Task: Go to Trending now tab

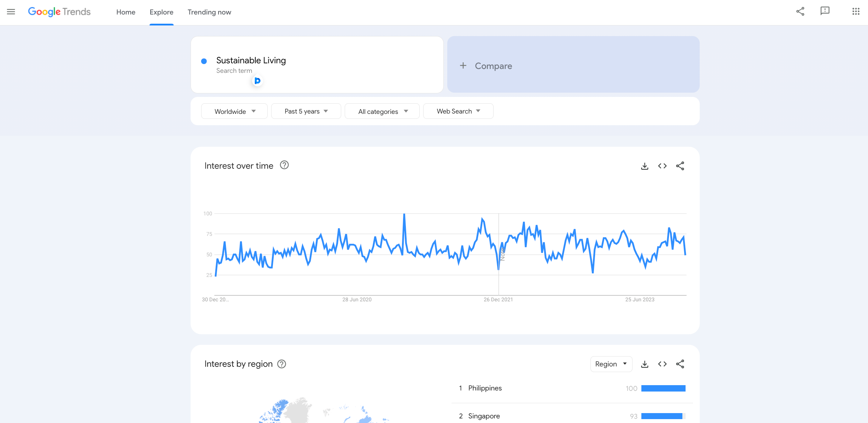Action: 209,12
